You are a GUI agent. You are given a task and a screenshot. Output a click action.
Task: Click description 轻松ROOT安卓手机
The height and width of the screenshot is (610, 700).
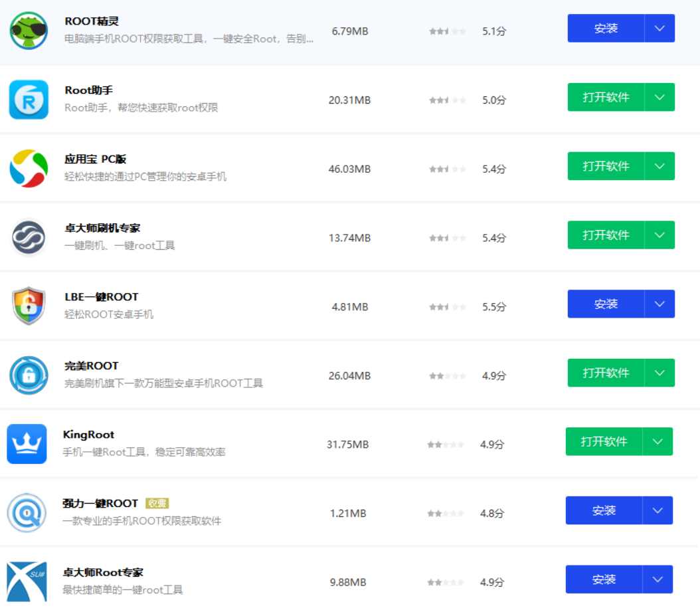109,314
